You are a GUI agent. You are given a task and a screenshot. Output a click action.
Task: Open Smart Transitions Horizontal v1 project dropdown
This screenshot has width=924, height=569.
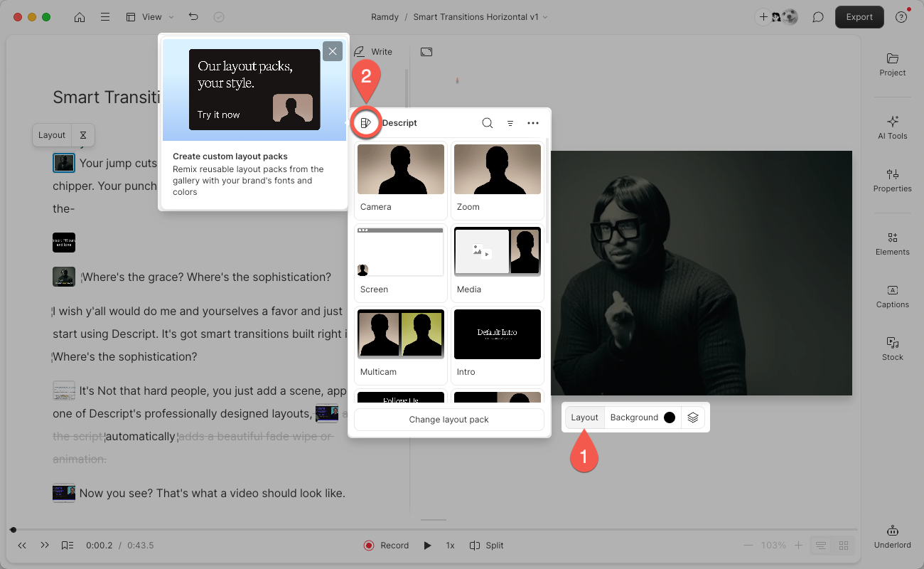click(x=480, y=17)
